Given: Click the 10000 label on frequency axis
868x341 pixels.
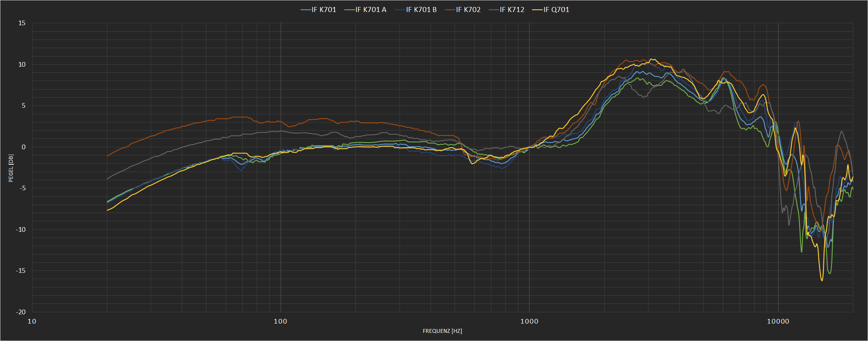Looking at the screenshot, I should [x=778, y=321].
